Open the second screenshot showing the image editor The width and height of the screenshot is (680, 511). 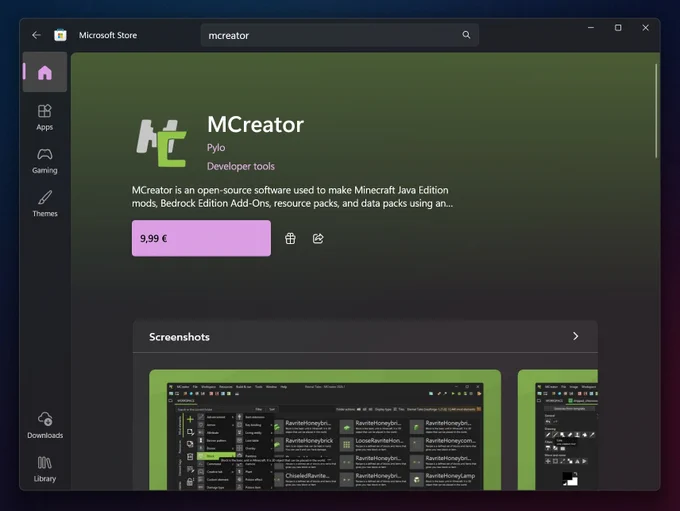point(558,430)
